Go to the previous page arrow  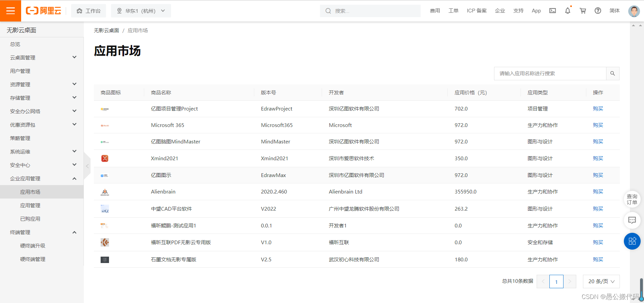tap(543, 282)
